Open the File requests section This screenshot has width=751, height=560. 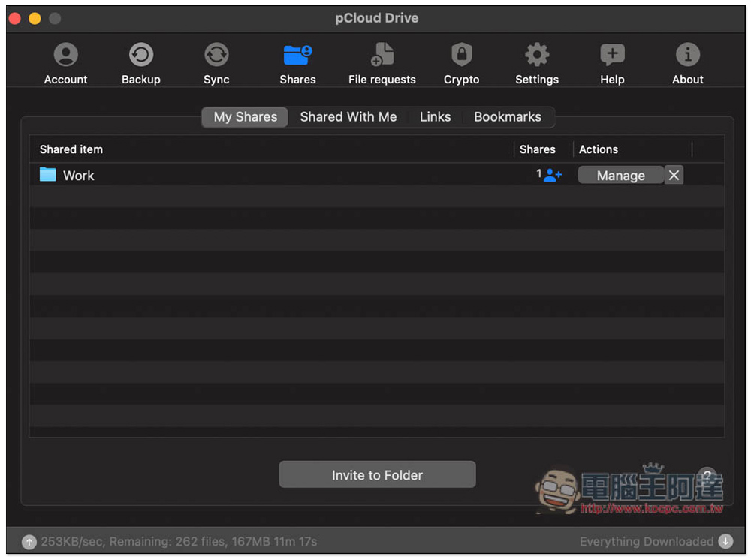coord(382,63)
